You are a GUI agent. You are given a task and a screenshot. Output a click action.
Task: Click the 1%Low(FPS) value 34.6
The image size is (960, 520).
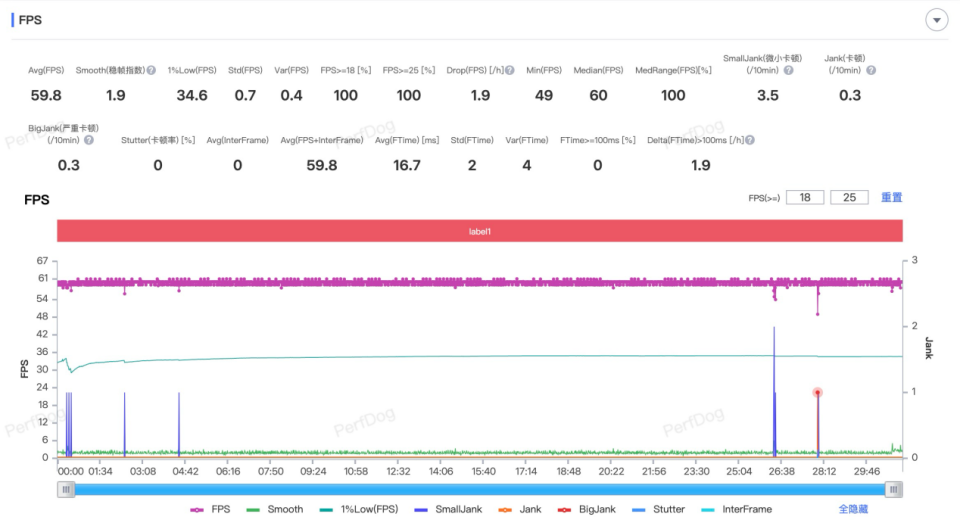(x=192, y=96)
